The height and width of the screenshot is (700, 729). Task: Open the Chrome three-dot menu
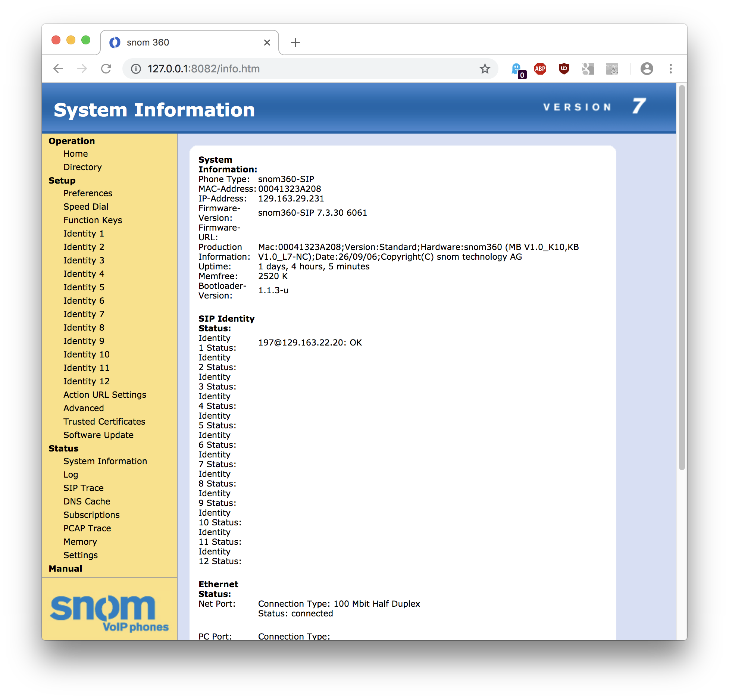[x=670, y=69]
